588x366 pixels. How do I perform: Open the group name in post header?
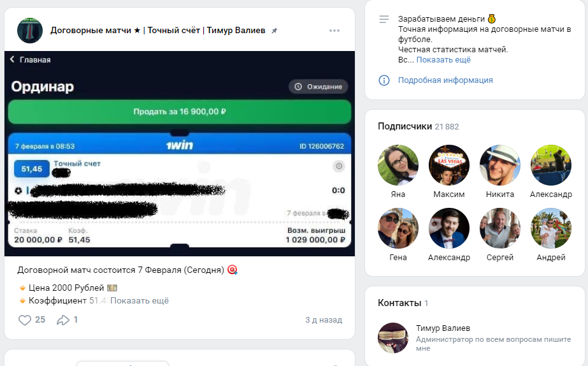(158, 31)
